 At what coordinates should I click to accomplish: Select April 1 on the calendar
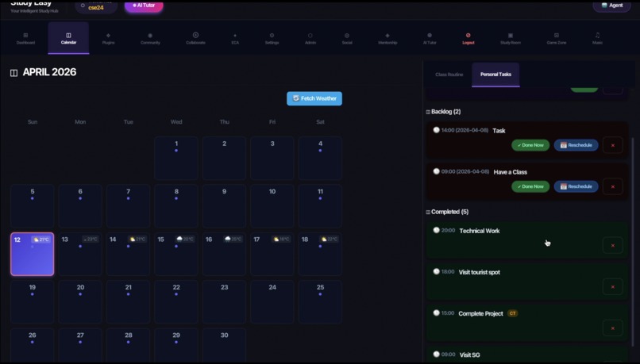176,158
